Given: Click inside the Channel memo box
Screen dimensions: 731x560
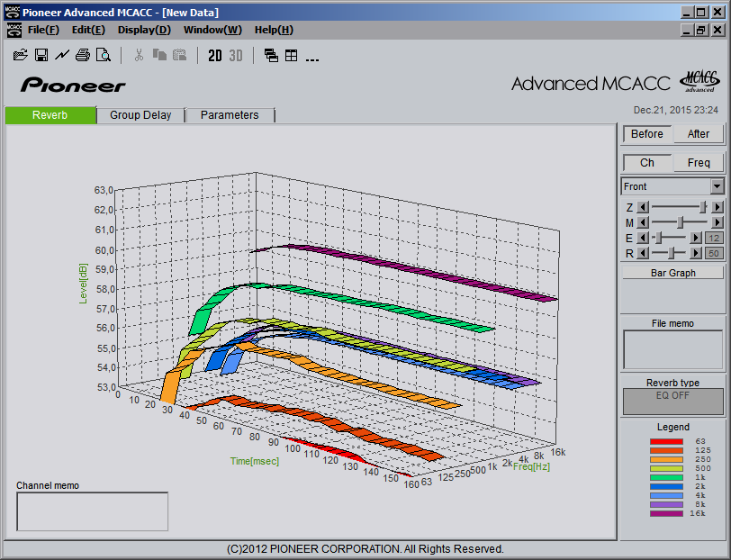Looking at the screenshot, I should [93, 511].
